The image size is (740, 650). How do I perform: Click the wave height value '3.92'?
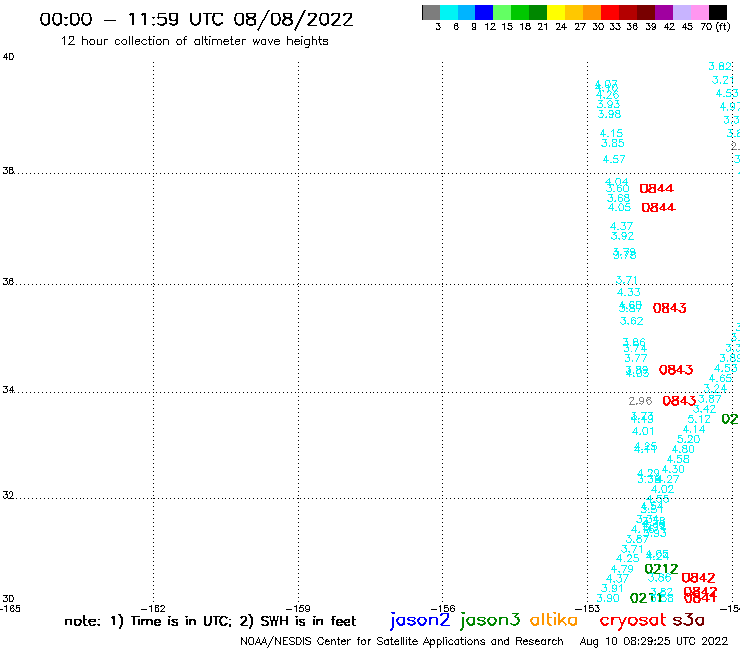pyautogui.click(x=622, y=236)
